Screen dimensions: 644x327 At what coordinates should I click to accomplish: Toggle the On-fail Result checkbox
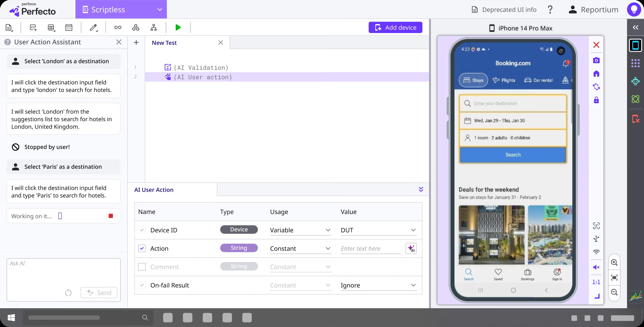click(x=142, y=285)
